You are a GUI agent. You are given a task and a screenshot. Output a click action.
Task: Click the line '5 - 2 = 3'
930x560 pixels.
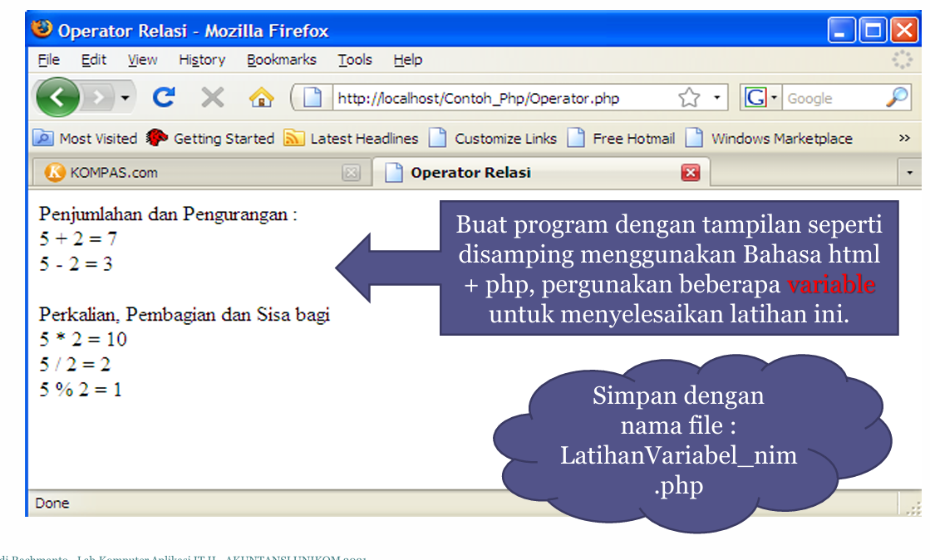[76, 264]
